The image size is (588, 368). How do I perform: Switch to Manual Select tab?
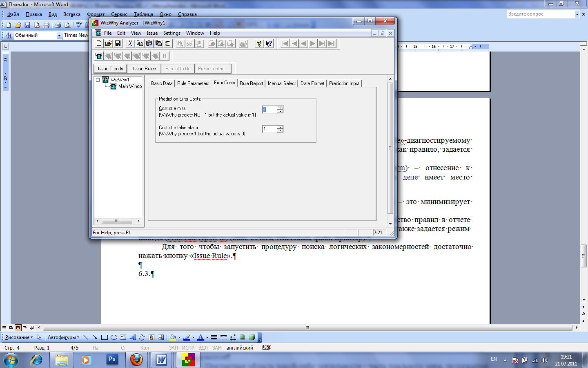[282, 83]
